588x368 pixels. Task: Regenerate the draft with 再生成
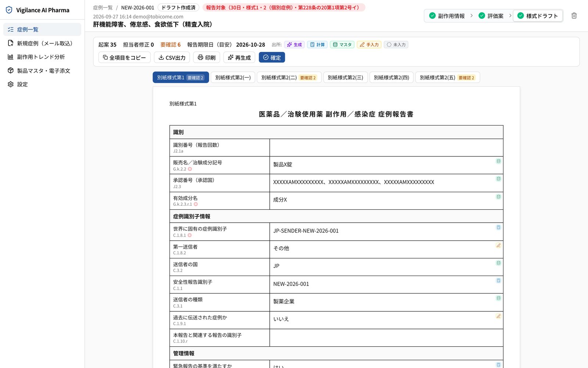pyautogui.click(x=239, y=57)
